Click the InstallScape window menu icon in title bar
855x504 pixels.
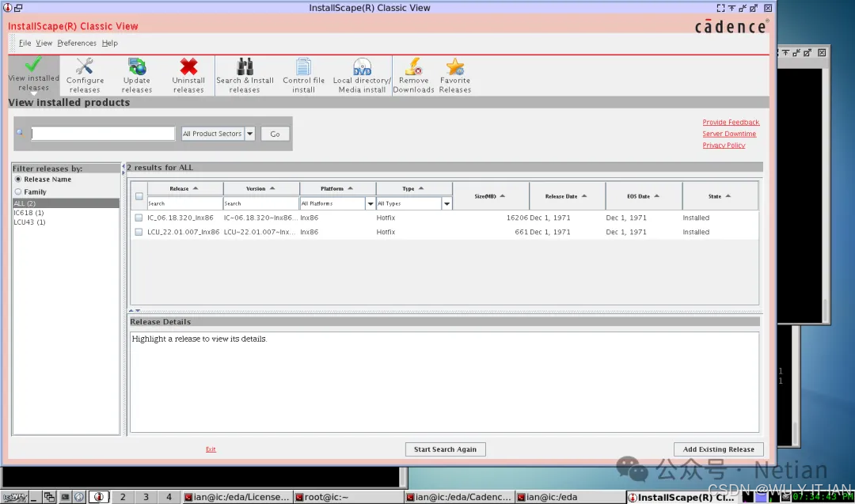point(7,8)
